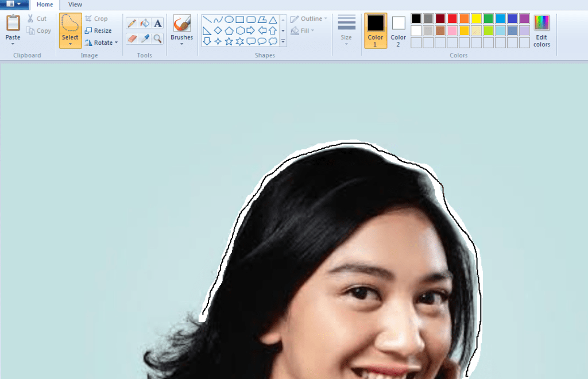Open the Edit colors dialog

tap(541, 30)
